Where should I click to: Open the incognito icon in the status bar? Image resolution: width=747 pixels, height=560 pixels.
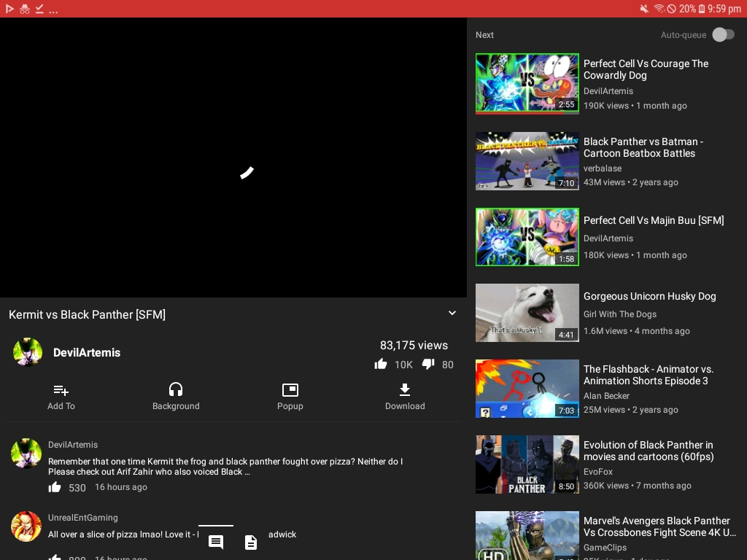(x=25, y=9)
